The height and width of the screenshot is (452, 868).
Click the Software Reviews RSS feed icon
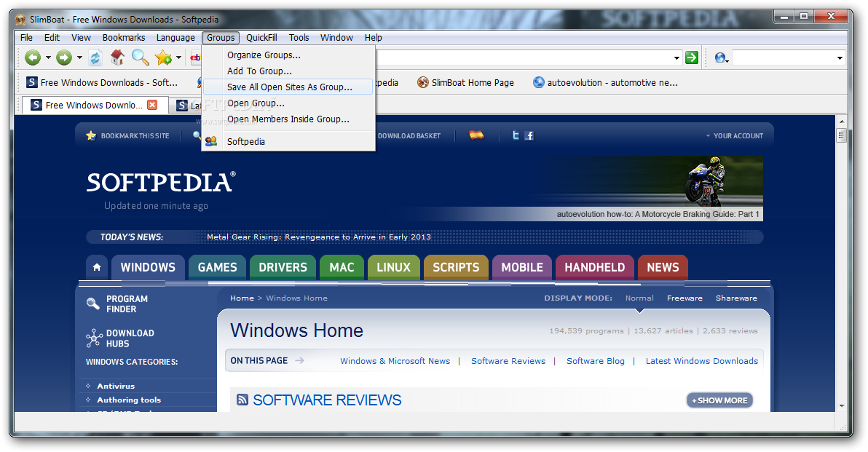[242, 400]
